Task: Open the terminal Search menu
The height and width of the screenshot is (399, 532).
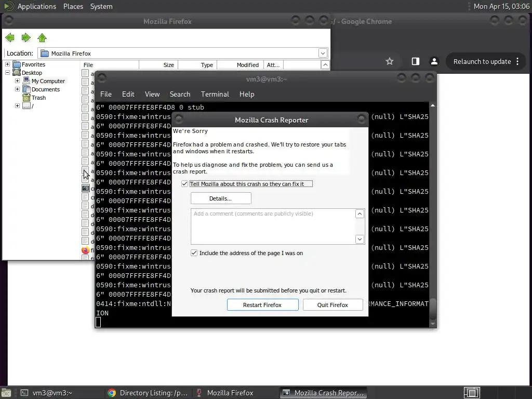Action: [180, 95]
